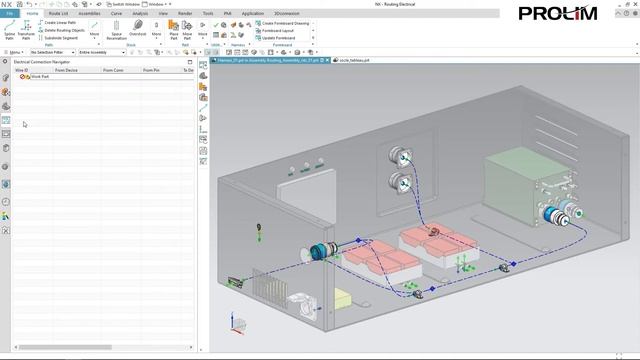Open the File tab
The height and width of the screenshot is (360, 640).
[10, 13]
